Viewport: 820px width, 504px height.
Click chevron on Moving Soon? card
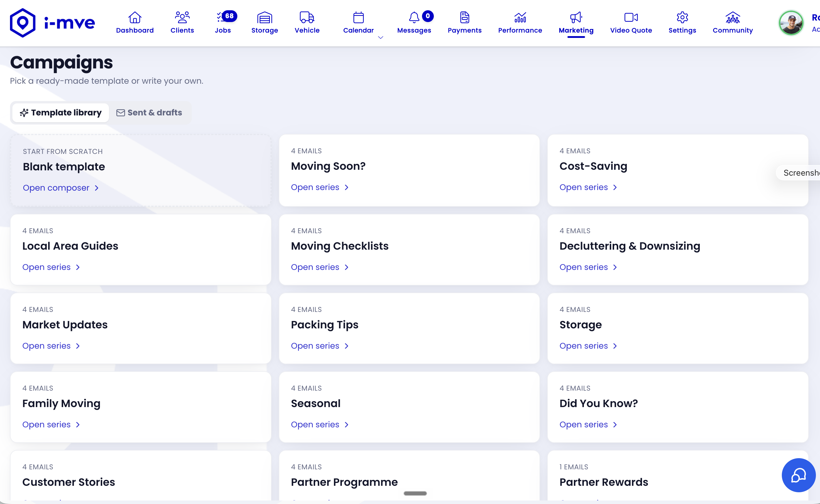click(x=346, y=188)
